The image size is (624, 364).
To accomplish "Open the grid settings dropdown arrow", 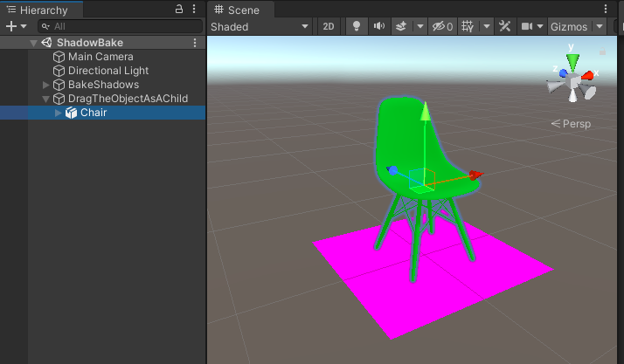I will (x=486, y=27).
